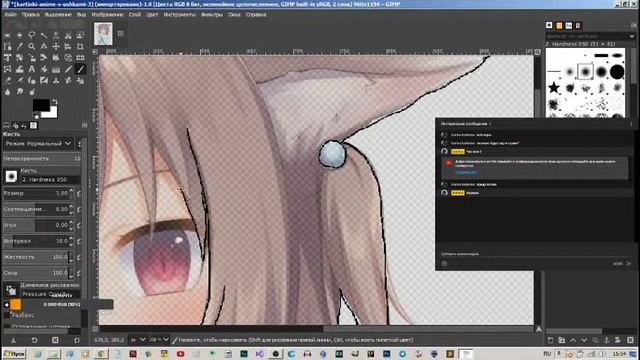Select the Rotate tool

pyautogui.click(x=20, y=58)
